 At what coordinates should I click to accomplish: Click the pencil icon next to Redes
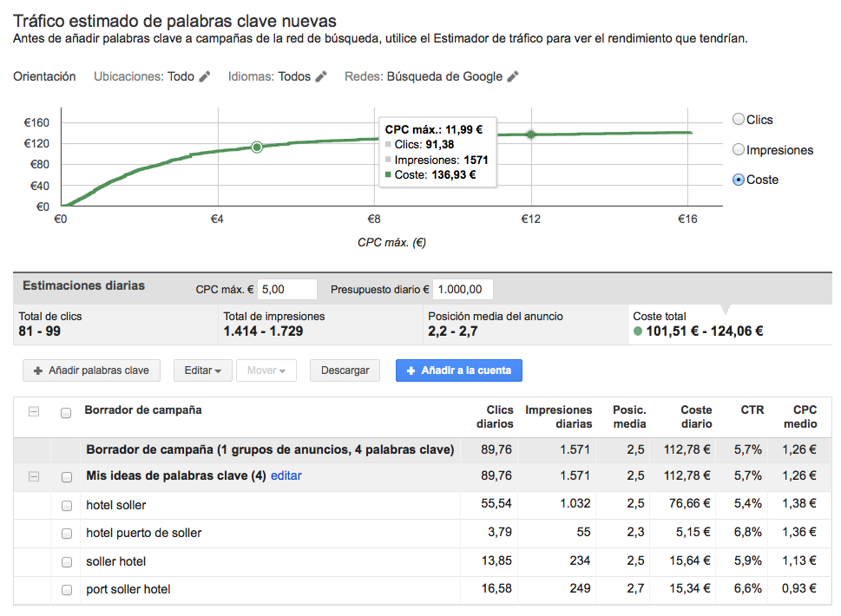tap(513, 76)
